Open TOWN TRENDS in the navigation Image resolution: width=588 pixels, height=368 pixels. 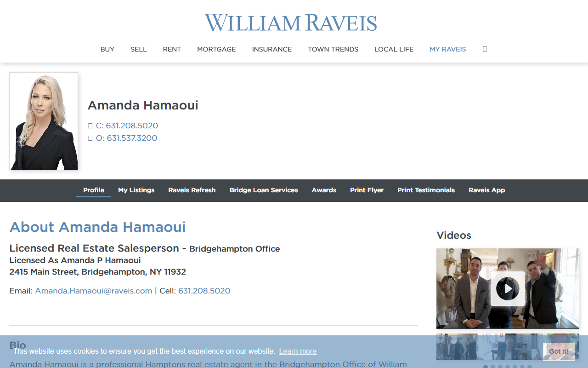[333, 49]
